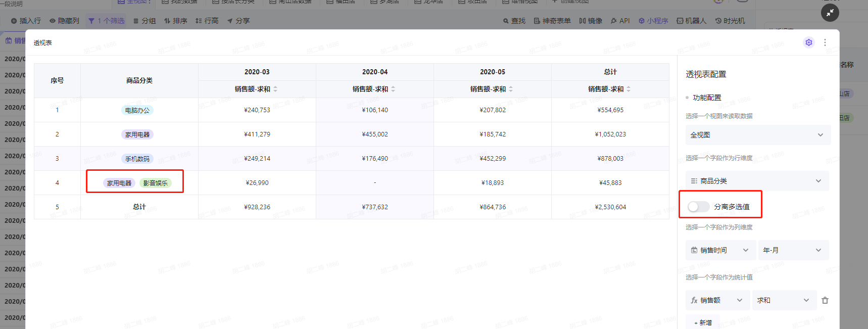
Task: Click the 电脑办公 category tag
Action: (x=137, y=110)
